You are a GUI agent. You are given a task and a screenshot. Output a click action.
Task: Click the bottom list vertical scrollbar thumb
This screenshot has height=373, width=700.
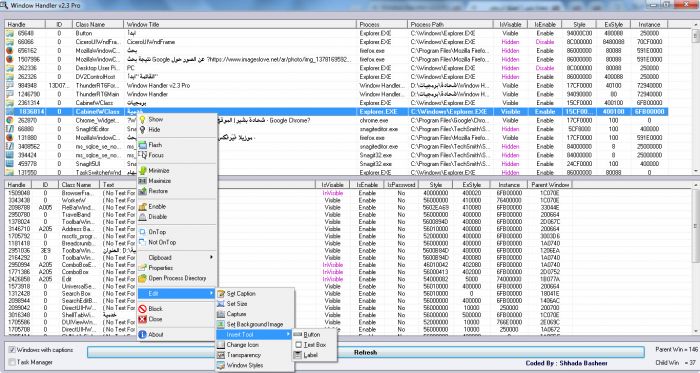click(x=696, y=225)
